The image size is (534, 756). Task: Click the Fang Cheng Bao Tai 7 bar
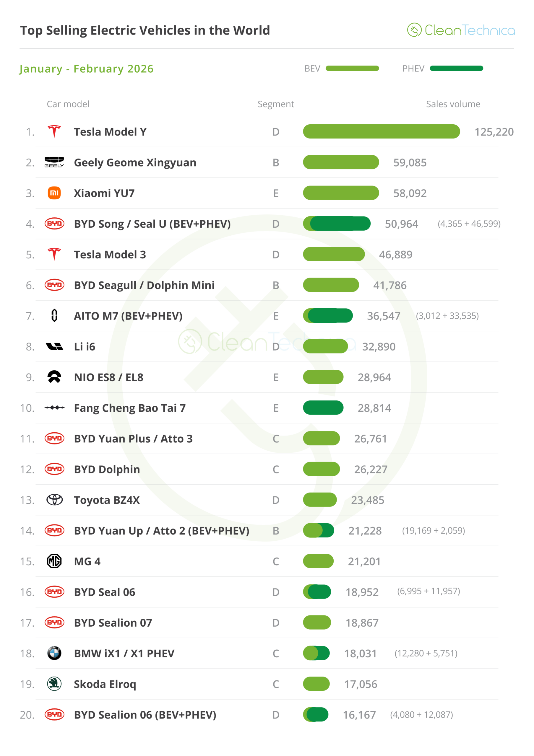tap(323, 408)
